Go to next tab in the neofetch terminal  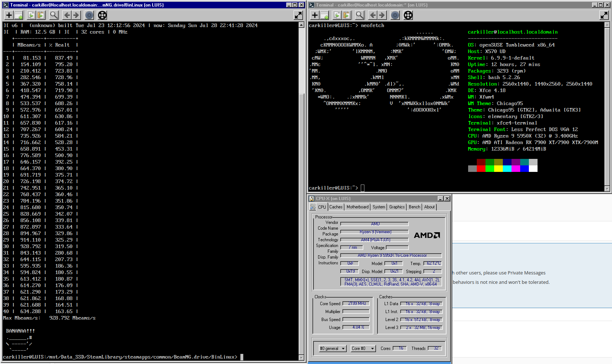pos(382,15)
